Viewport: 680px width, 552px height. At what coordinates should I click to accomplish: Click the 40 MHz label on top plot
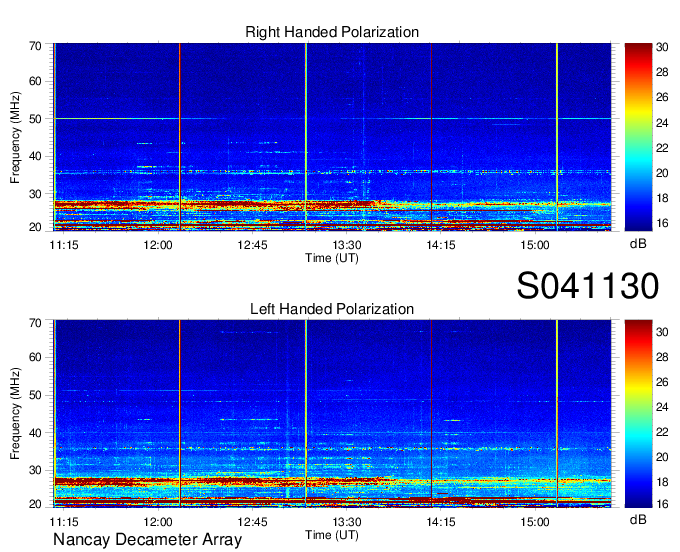click(35, 156)
